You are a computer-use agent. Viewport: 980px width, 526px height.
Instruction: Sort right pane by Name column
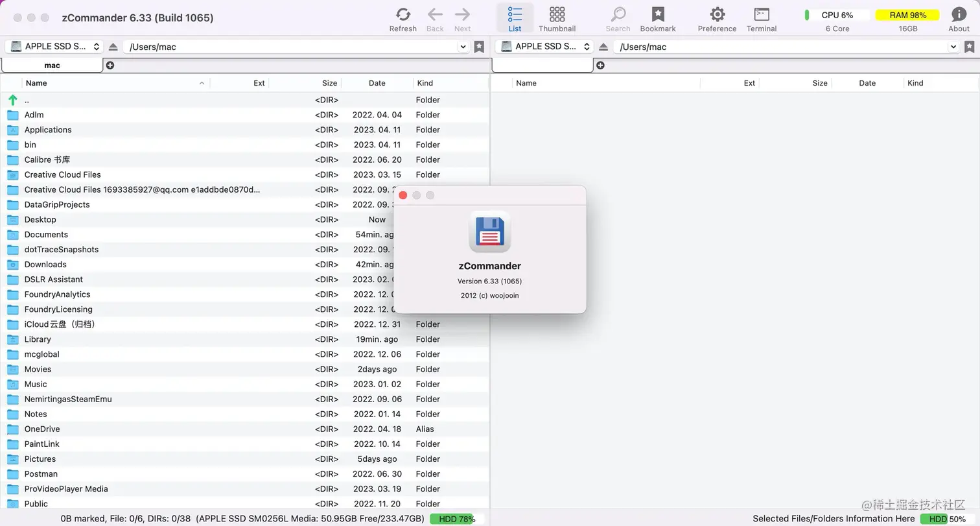tap(606, 83)
